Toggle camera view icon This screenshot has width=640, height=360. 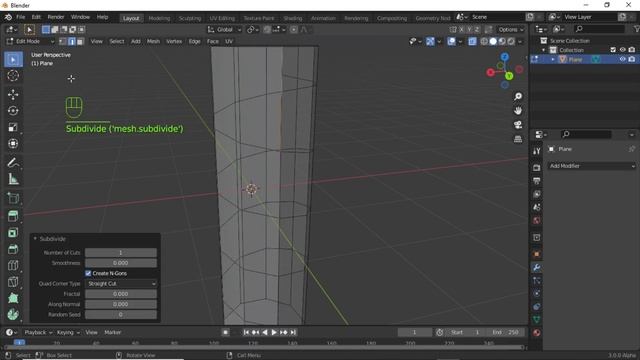click(518, 125)
